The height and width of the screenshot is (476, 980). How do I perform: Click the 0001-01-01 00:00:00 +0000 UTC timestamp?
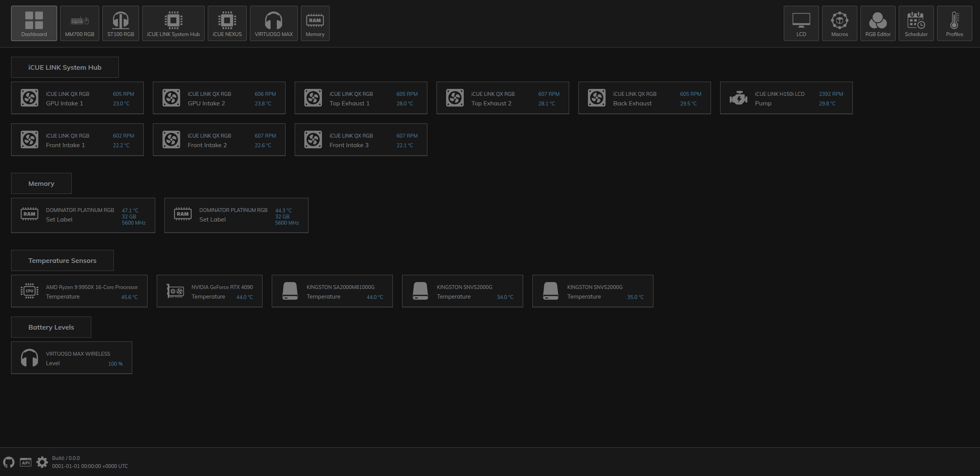90,466
